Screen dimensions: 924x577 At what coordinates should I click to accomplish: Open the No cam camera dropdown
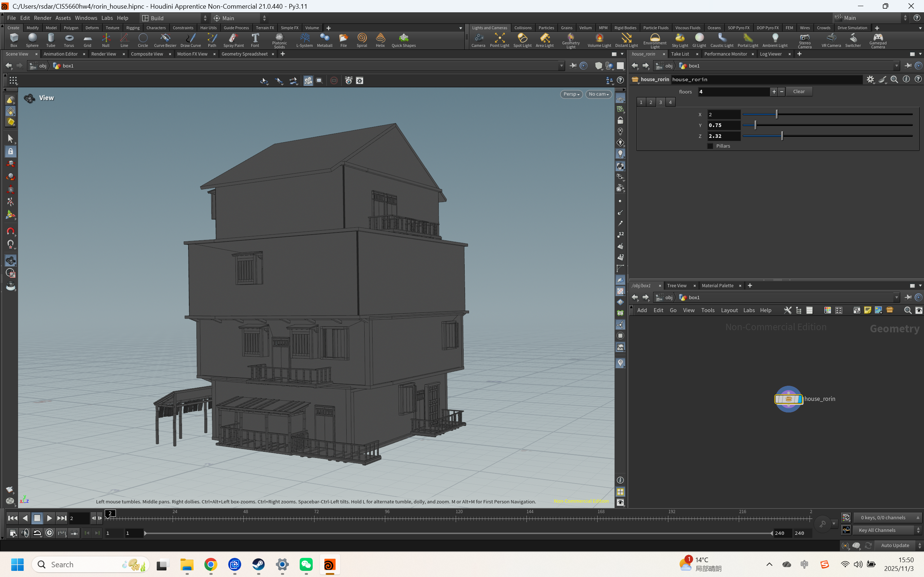(598, 94)
